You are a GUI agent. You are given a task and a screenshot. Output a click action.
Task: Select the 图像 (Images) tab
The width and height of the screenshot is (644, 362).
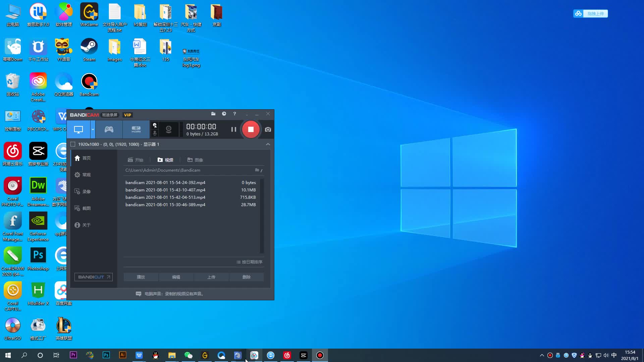tap(195, 160)
